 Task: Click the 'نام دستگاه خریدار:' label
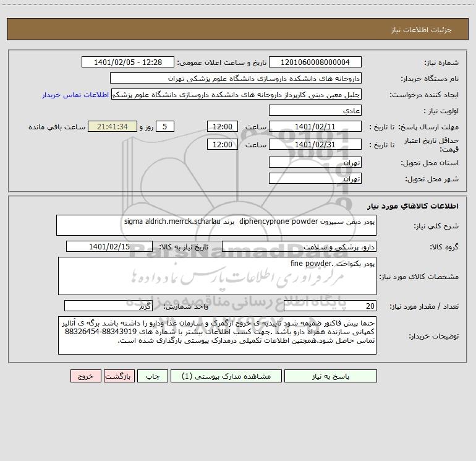(430, 79)
